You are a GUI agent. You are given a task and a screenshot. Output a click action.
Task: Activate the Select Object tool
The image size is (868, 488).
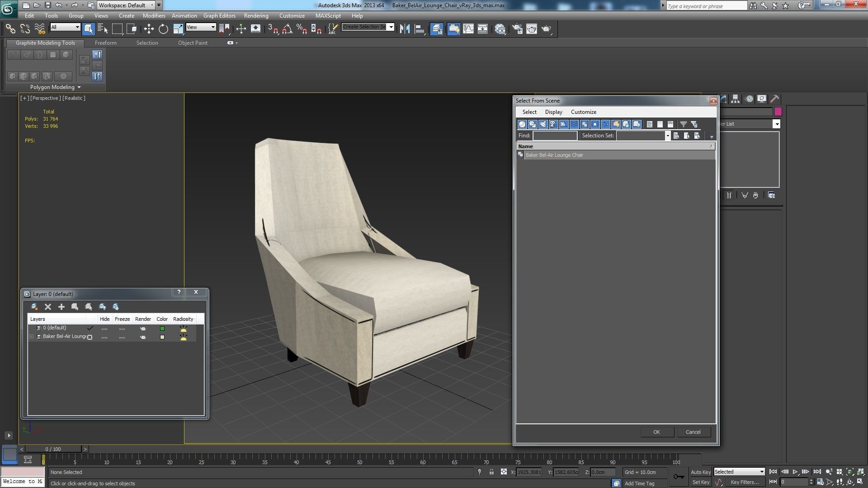click(89, 29)
